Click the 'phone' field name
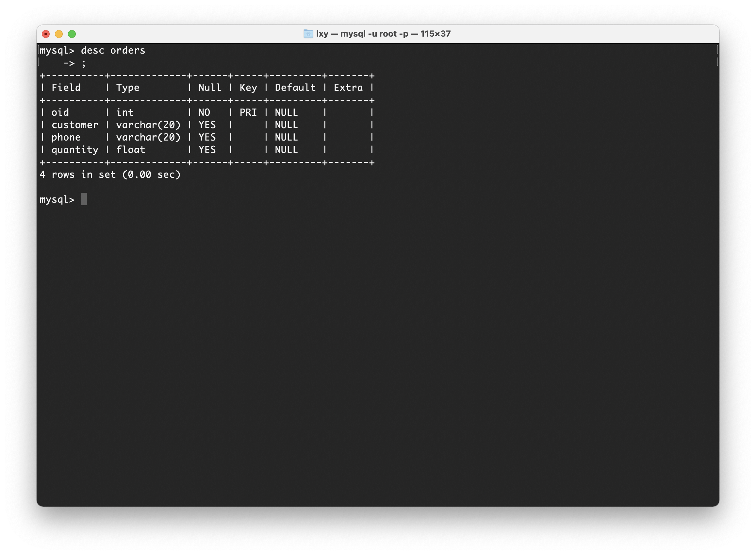756x555 pixels. click(66, 137)
